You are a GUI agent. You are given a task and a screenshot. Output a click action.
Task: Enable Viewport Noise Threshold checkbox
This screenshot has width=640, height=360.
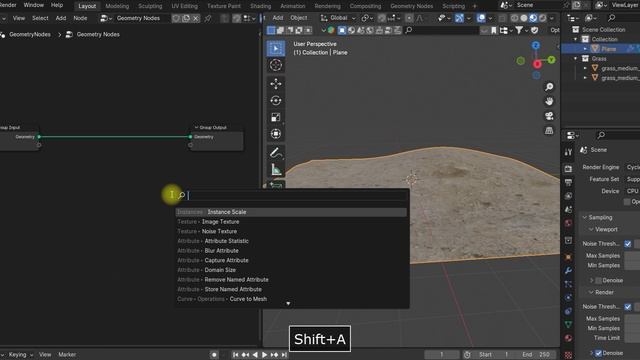click(628, 244)
